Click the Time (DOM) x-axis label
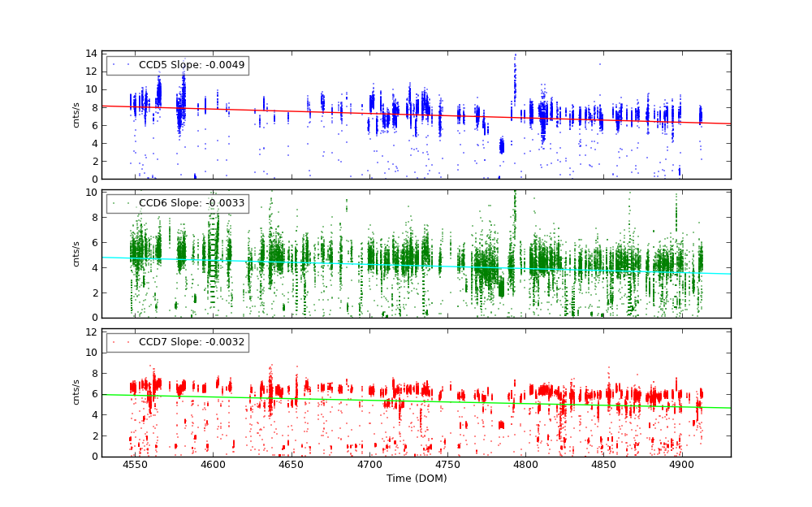This screenshot has width=812, height=507. 416,479
